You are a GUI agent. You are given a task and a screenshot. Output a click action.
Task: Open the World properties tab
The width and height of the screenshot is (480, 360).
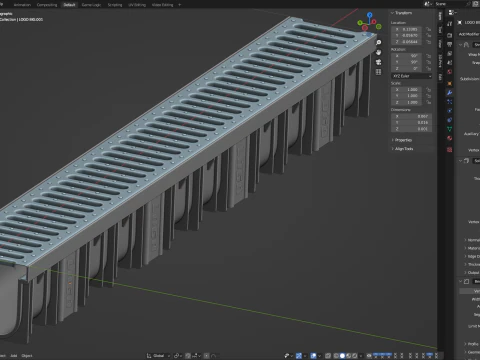tap(449, 72)
